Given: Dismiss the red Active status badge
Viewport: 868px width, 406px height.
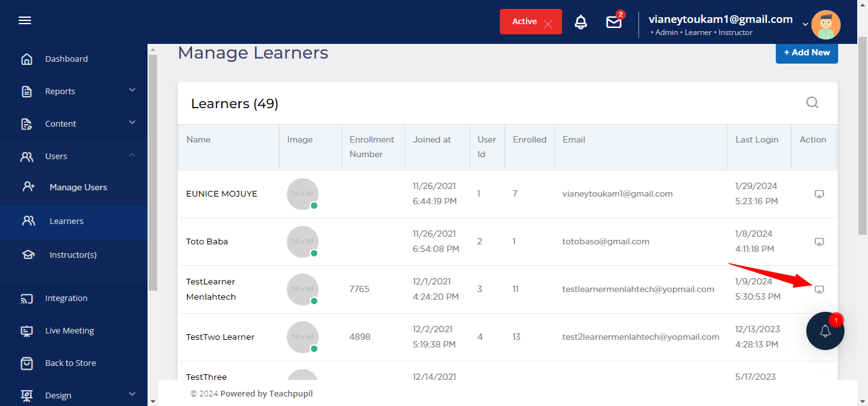Looking at the screenshot, I should (x=548, y=24).
